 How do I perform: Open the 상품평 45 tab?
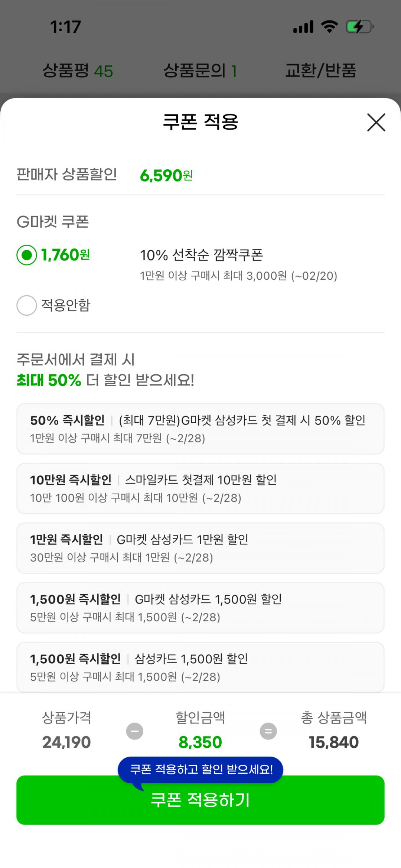point(78,71)
